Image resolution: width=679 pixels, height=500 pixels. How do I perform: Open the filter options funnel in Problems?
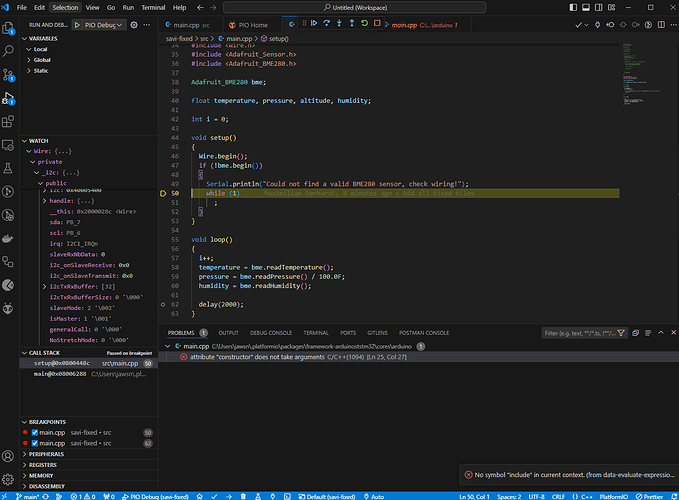(621, 333)
